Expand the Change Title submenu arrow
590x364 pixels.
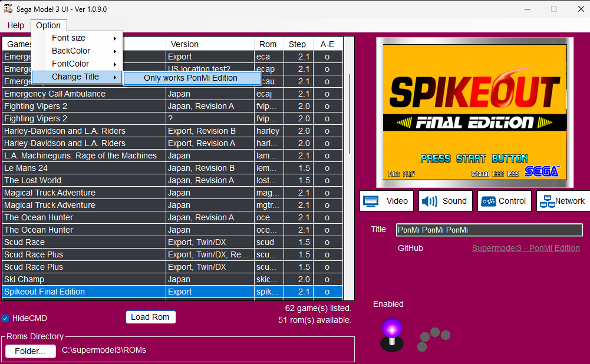point(115,78)
